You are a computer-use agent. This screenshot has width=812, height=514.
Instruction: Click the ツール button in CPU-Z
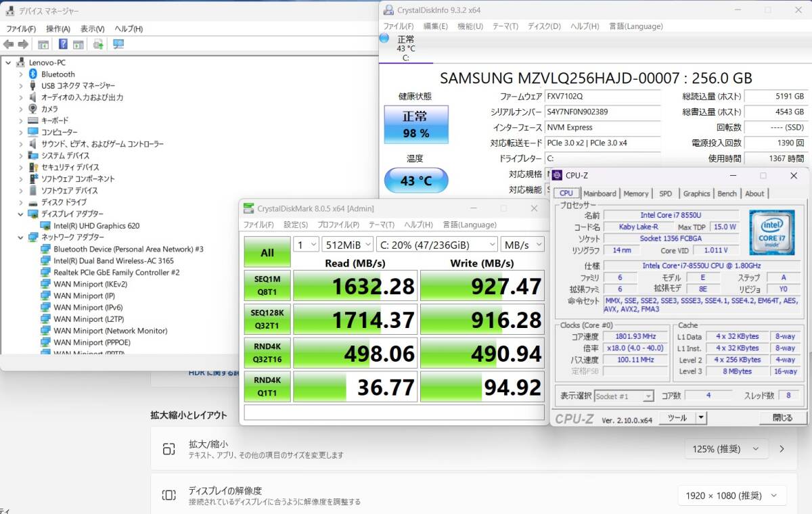click(677, 418)
